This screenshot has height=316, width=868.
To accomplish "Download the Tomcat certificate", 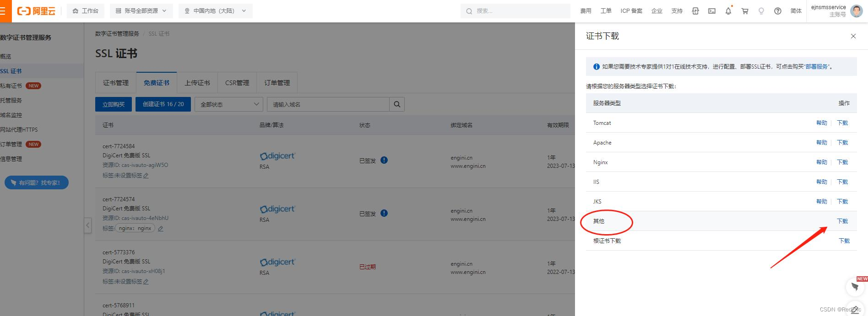I will pyautogui.click(x=842, y=123).
